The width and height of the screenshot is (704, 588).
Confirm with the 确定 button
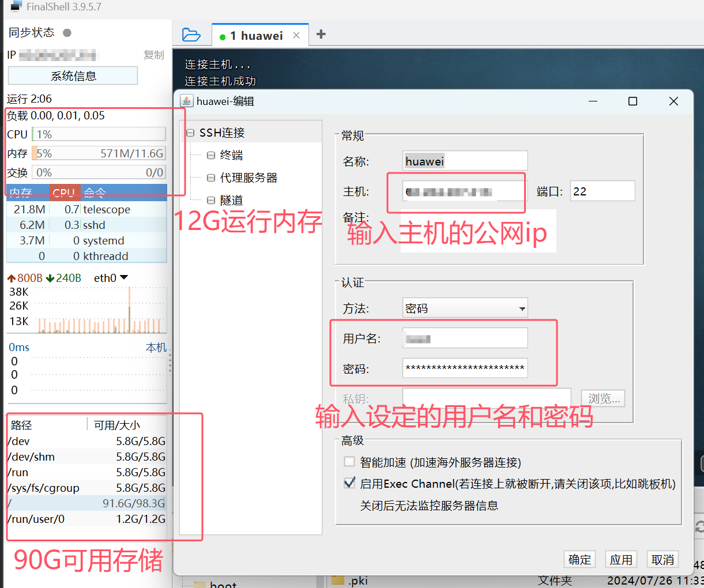[x=579, y=559]
